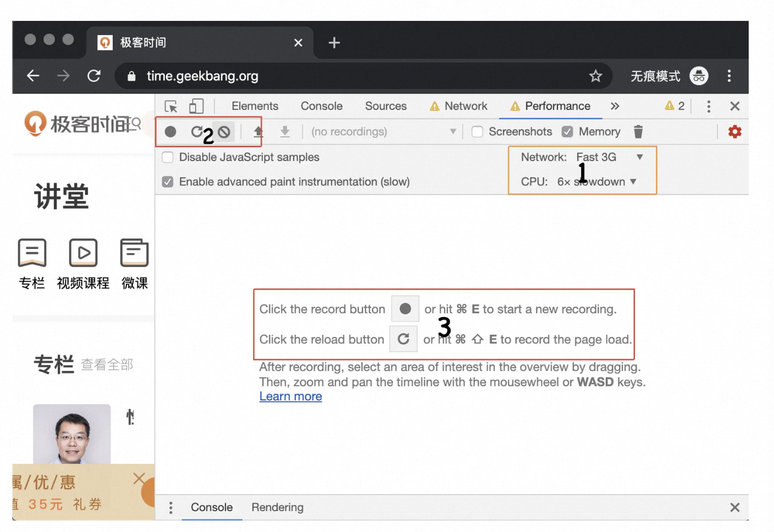Click 查看全部 view all link
The image size is (774, 532).
[x=107, y=365]
